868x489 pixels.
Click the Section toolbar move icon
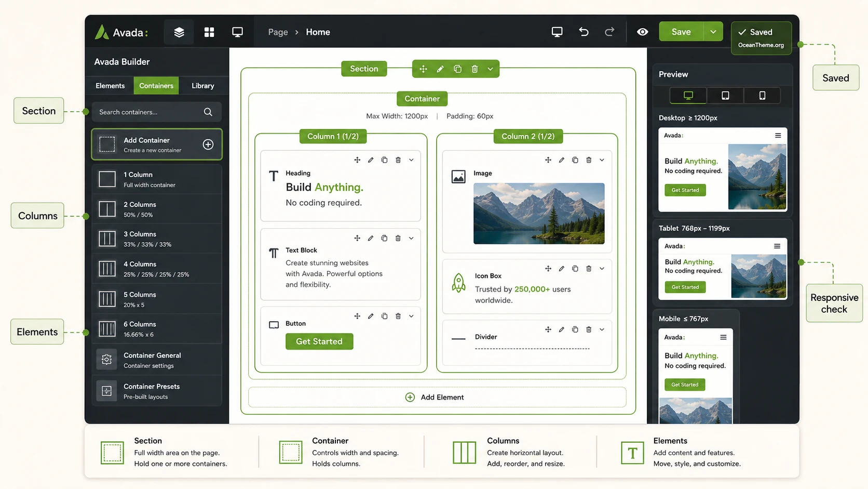click(423, 69)
